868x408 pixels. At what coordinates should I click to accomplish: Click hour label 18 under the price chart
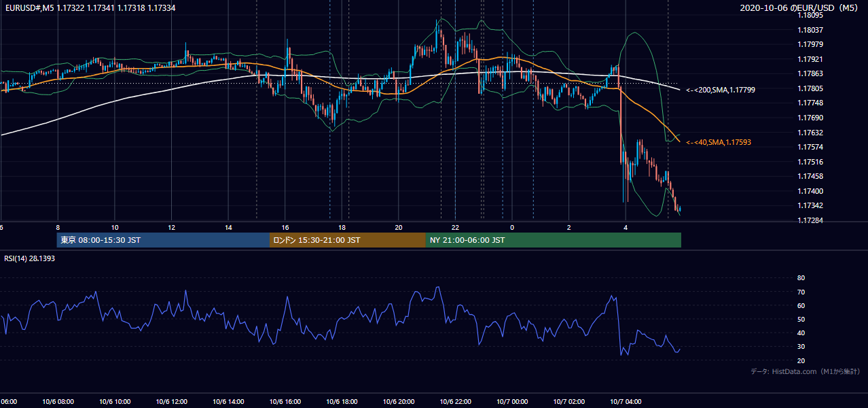tap(342, 227)
